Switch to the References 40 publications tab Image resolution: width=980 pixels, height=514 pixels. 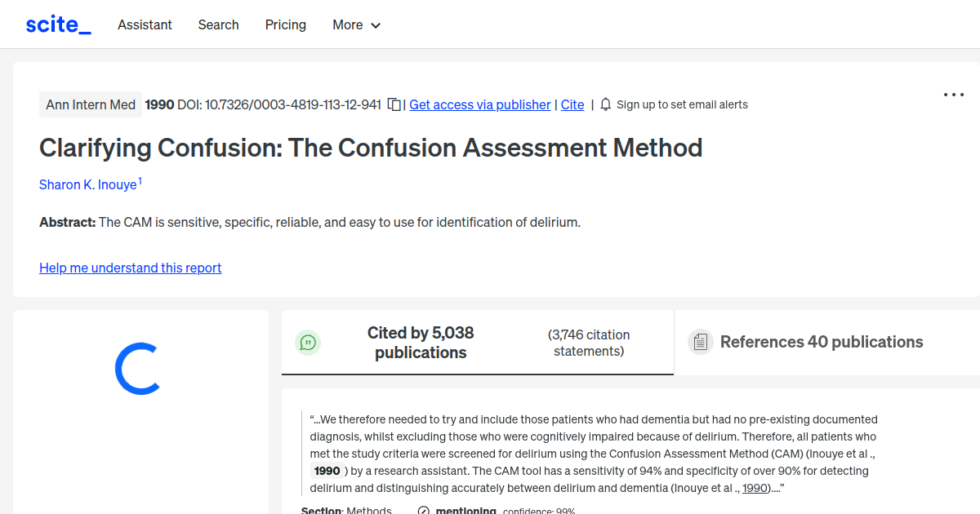point(822,342)
